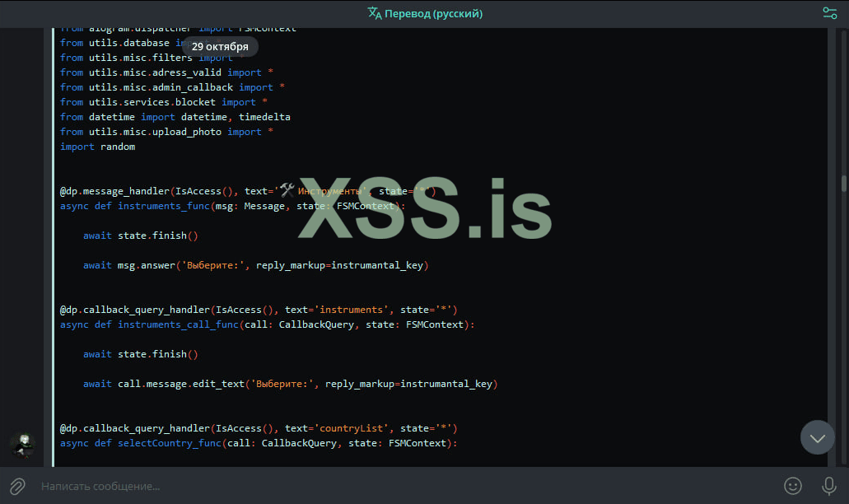849x504 pixels.
Task: Open the emoji picker smiley
Action: pos(793,486)
